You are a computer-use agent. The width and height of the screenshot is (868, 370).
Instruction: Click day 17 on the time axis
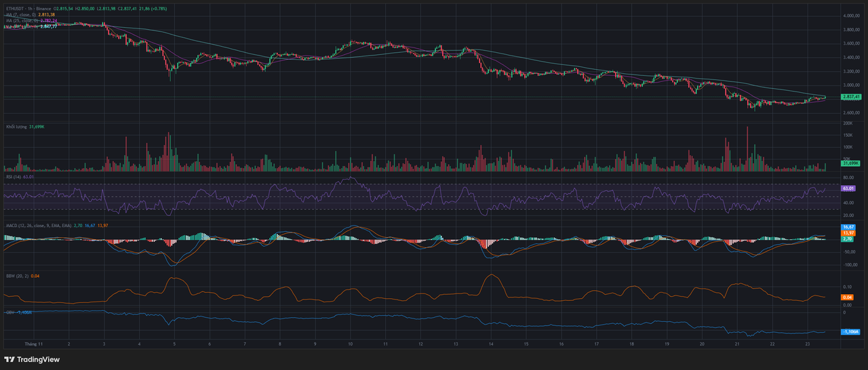click(x=596, y=344)
